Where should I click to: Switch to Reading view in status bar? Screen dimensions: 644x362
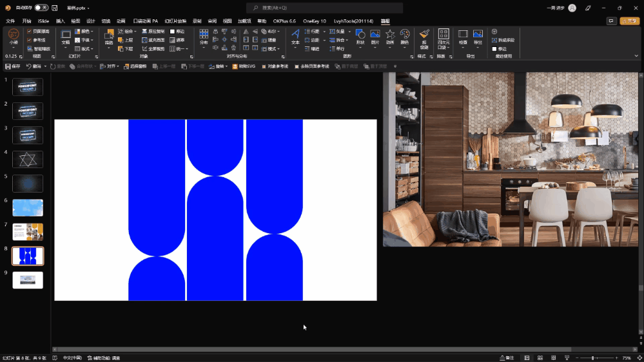554,358
